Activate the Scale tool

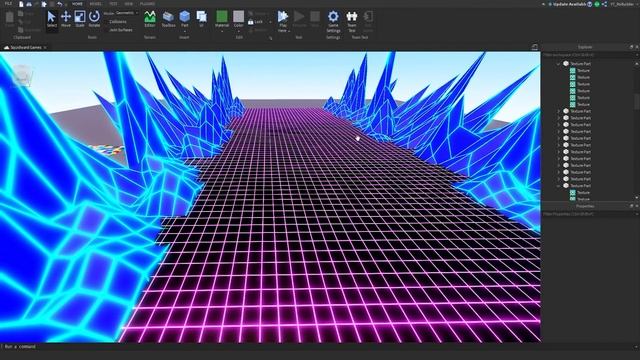pos(80,19)
